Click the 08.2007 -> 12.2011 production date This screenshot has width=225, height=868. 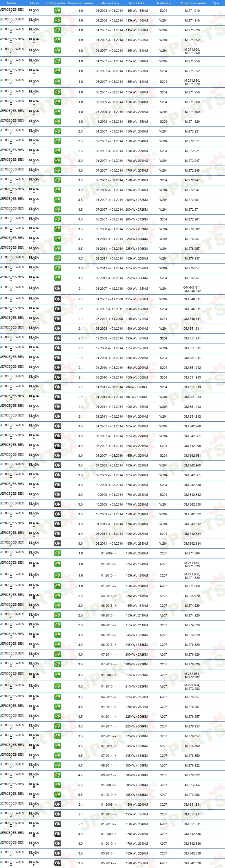pyautogui.click(x=109, y=309)
